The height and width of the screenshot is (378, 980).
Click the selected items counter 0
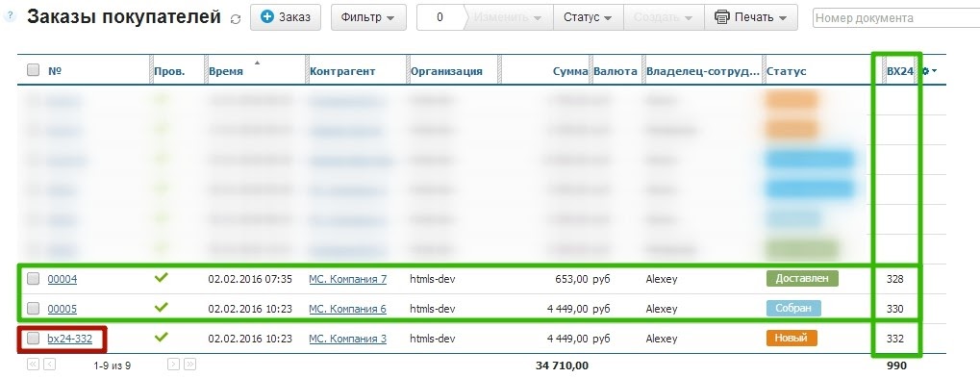440,17
